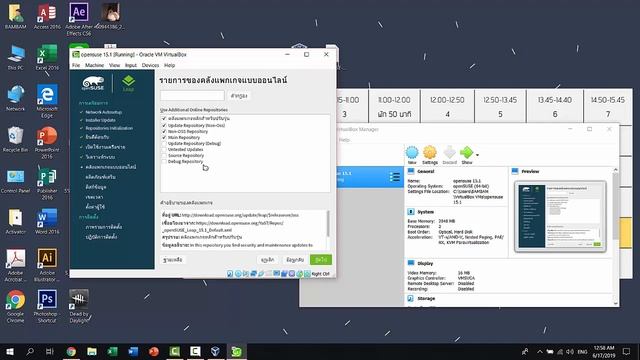Click the optical disk icon in VM status bar
640x360 pixels.
coord(238,274)
